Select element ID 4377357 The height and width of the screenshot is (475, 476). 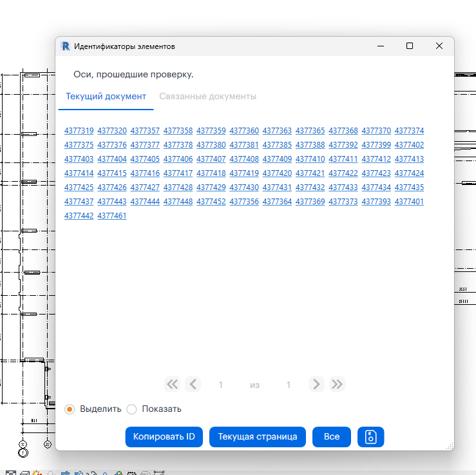145,131
